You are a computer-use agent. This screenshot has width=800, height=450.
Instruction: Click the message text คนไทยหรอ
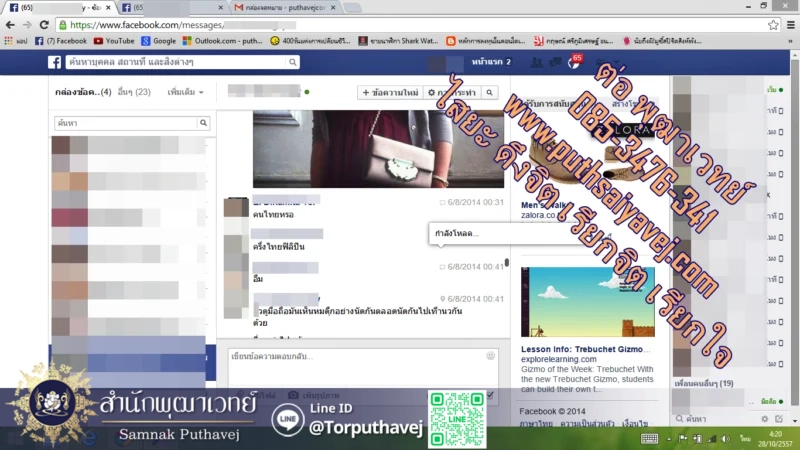coord(273,215)
